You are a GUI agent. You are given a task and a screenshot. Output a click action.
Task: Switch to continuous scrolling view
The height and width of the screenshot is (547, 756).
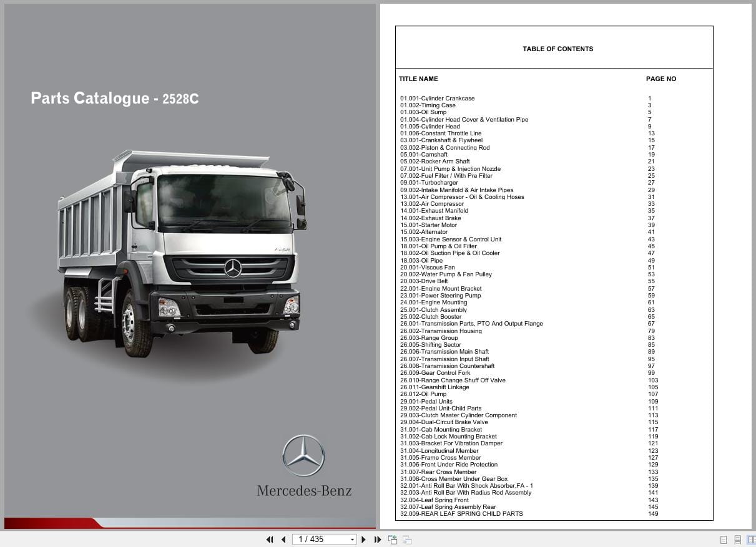[x=737, y=540]
